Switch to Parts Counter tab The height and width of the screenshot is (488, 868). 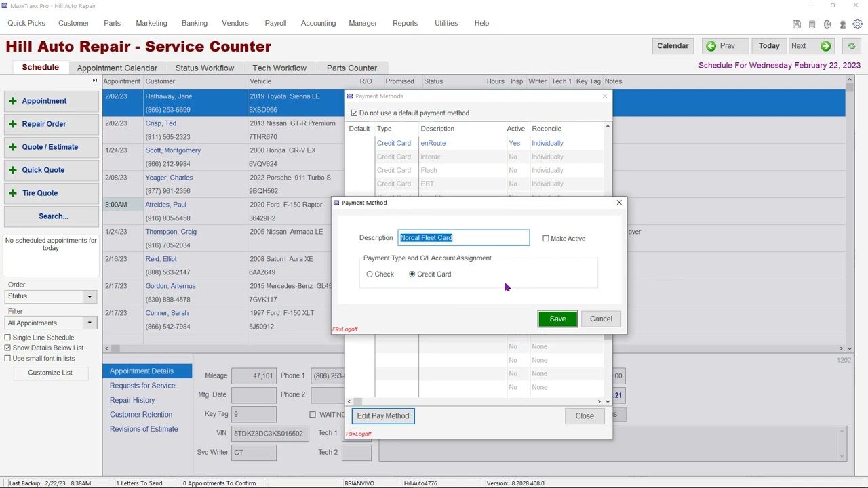tap(352, 68)
